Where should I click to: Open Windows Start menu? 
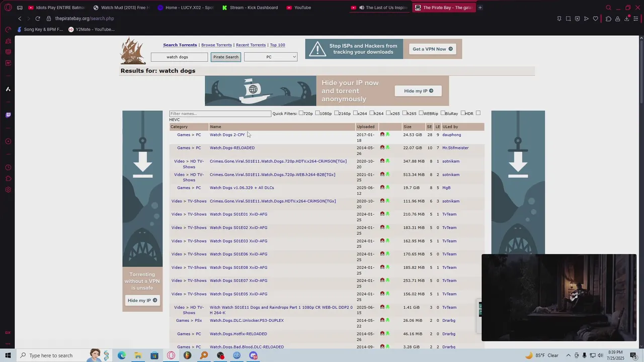8,355
